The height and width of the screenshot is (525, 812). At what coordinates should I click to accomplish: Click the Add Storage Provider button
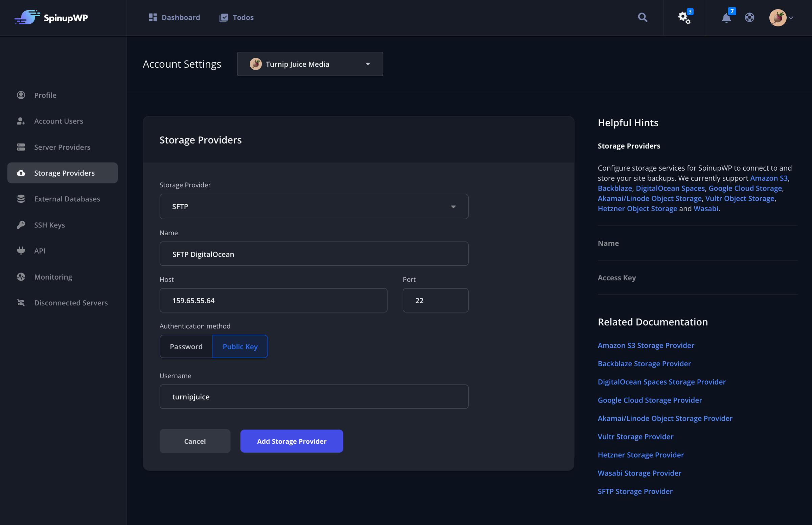[291, 441]
